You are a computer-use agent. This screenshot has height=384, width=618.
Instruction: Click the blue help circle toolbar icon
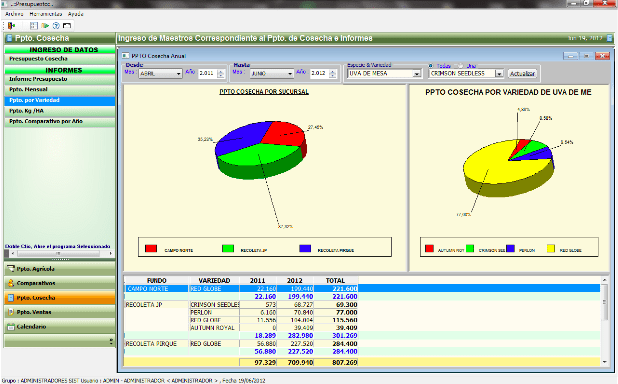[x=56, y=26]
